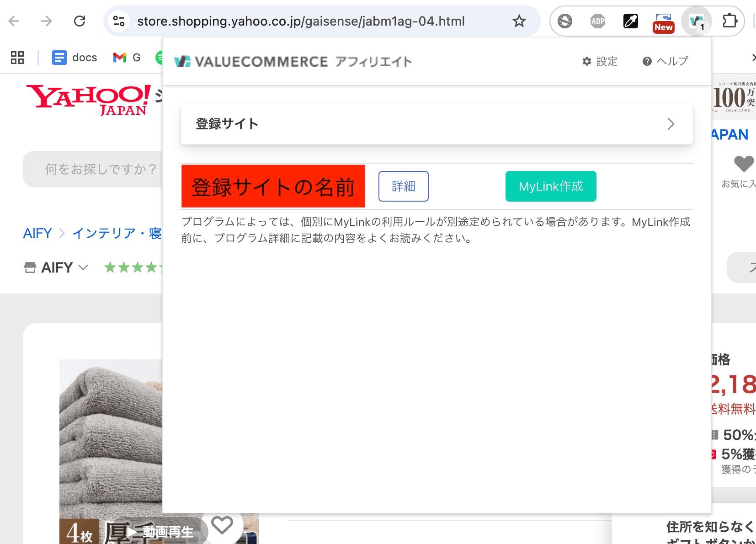Viewport: 756px width, 544px height.
Task: Open the puzzle-piece Extensions menu icon
Action: point(729,21)
